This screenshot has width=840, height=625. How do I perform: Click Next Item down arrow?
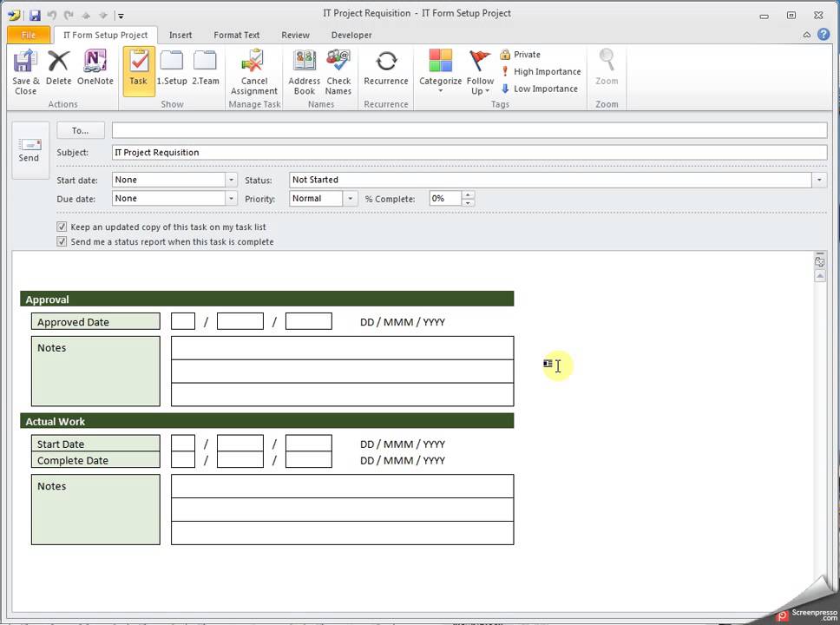point(103,15)
